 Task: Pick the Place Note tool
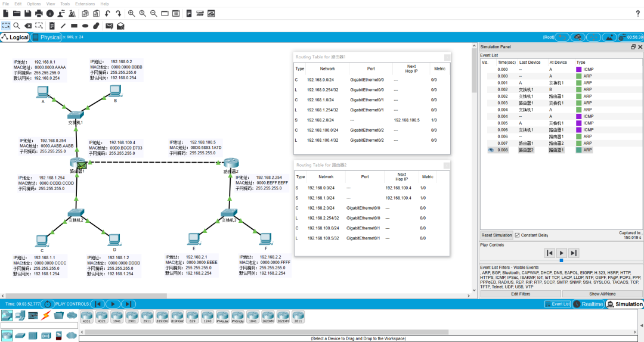click(x=52, y=26)
